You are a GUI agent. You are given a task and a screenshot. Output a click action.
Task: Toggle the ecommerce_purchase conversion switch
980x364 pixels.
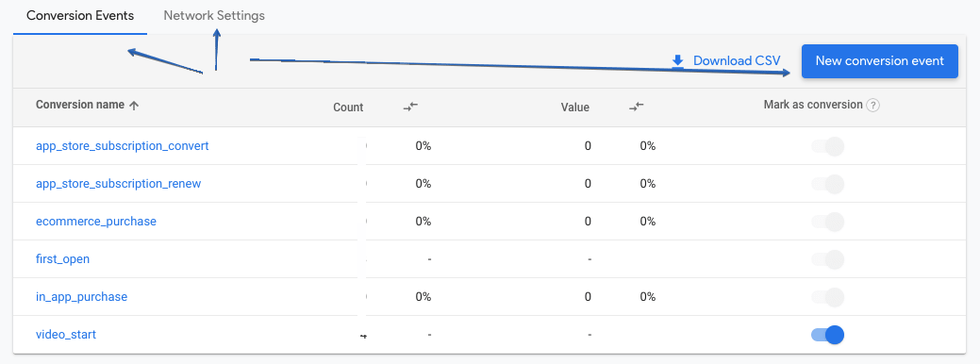pos(827,222)
